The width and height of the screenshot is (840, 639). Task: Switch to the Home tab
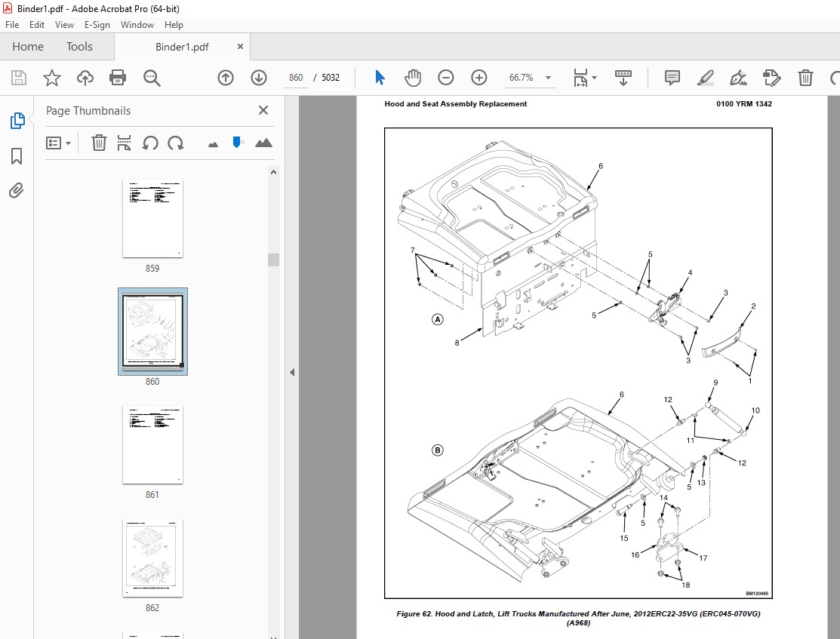[x=28, y=47]
